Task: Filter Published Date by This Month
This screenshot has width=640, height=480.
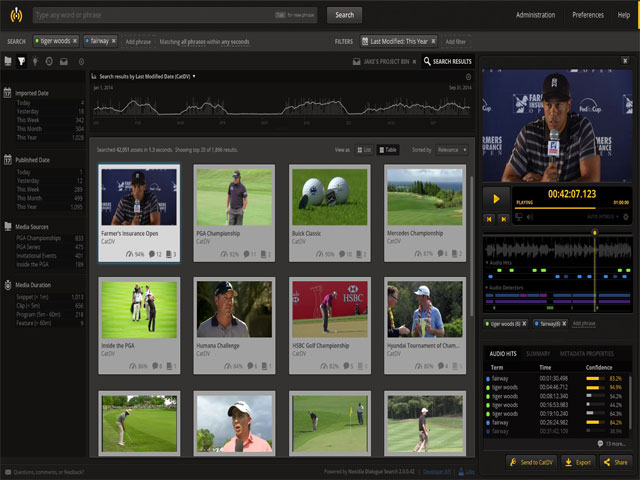Action: click(50, 198)
